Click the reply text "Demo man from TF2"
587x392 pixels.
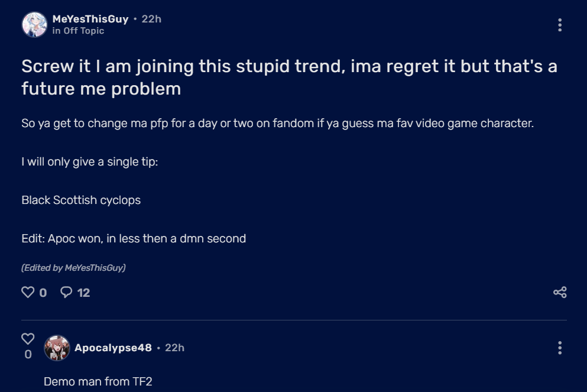(x=98, y=381)
